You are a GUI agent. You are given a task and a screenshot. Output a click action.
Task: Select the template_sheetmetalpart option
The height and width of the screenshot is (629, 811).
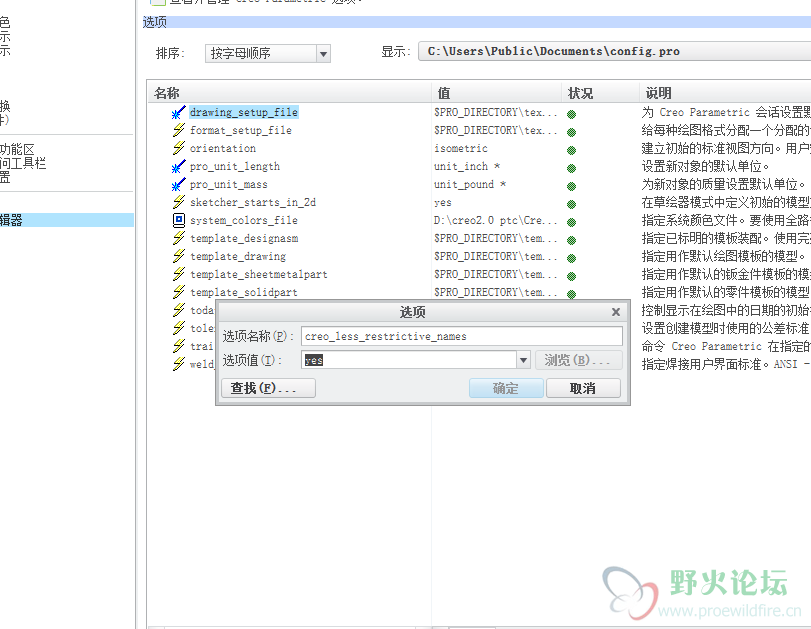[259, 275]
